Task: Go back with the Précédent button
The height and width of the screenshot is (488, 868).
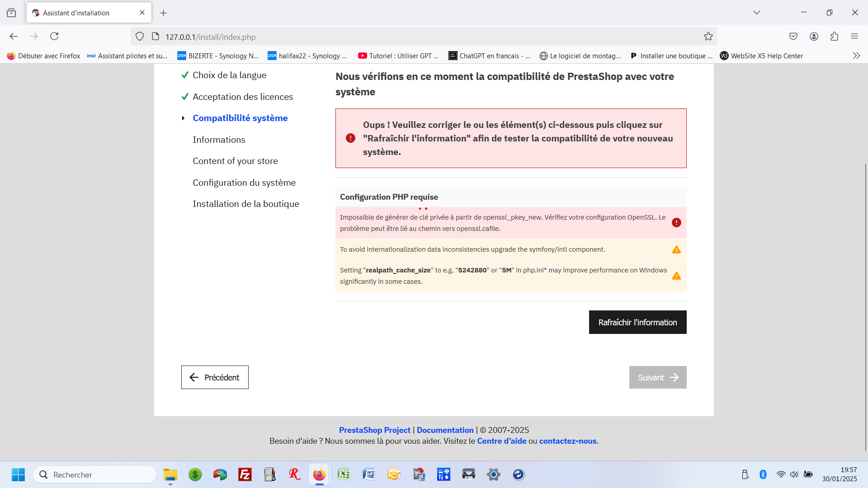Action: (215, 377)
